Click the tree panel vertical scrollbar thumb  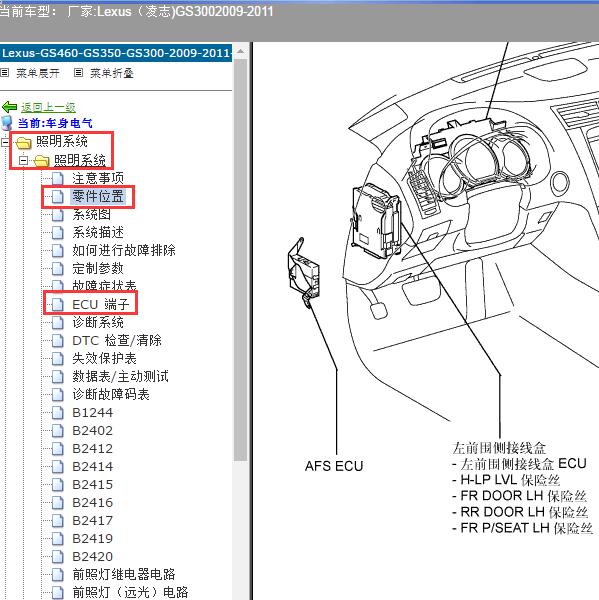tap(240, 259)
